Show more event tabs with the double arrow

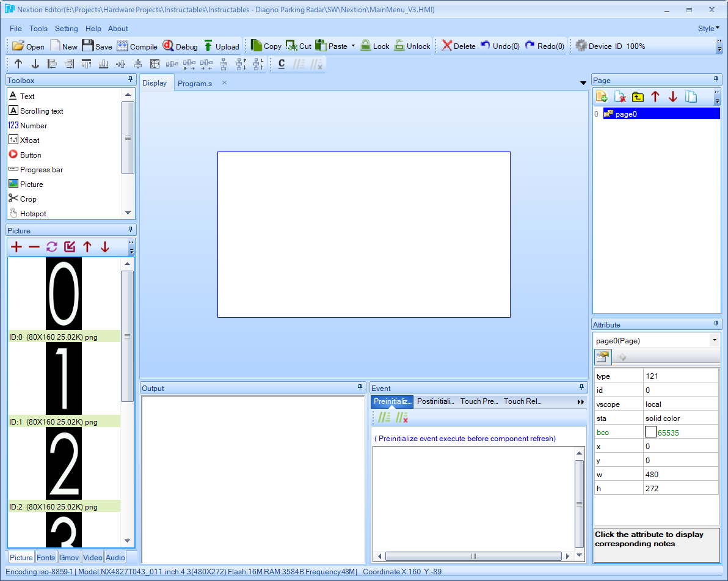tap(580, 402)
